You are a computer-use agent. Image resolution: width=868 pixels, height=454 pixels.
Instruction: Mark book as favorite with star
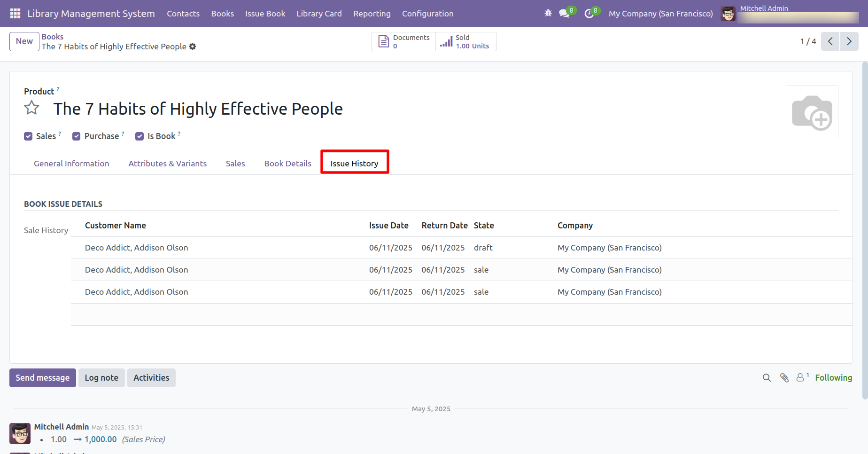click(x=32, y=108)
